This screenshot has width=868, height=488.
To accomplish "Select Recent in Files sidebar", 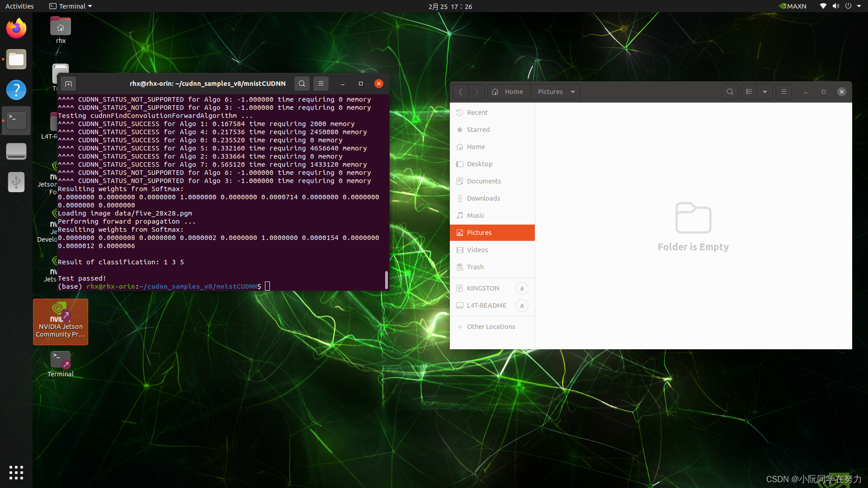I will click(x=492, y=113).
